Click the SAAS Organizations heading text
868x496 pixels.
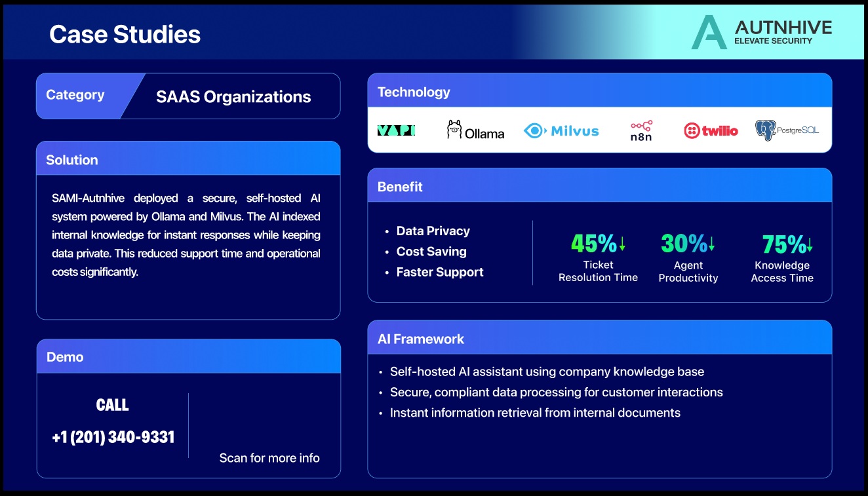233,96
